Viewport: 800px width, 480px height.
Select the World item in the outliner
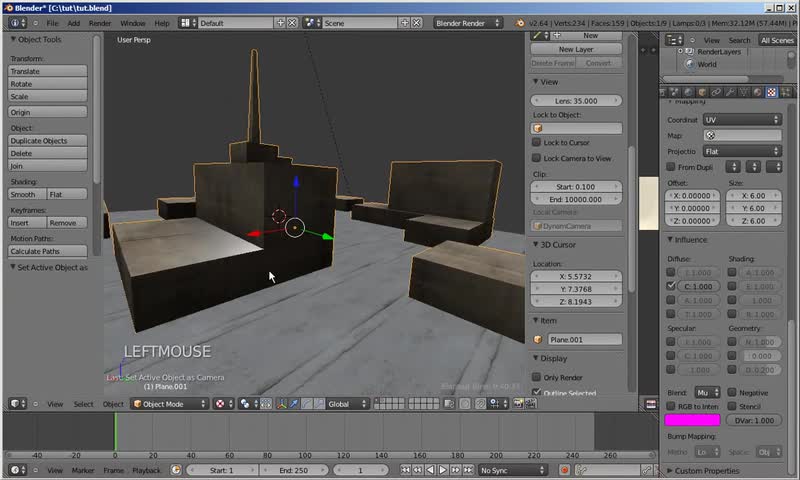pos(707,64)
